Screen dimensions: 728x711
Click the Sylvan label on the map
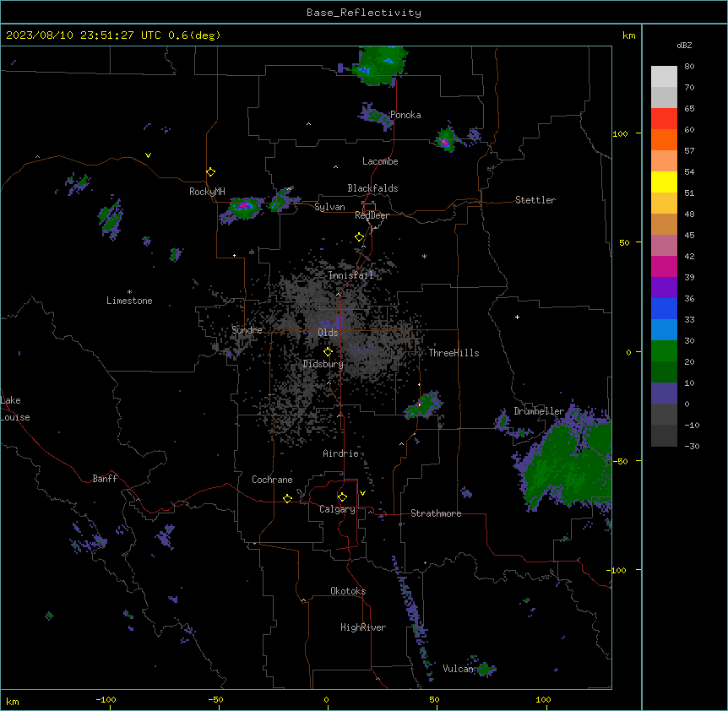click(x=329, y=207)
